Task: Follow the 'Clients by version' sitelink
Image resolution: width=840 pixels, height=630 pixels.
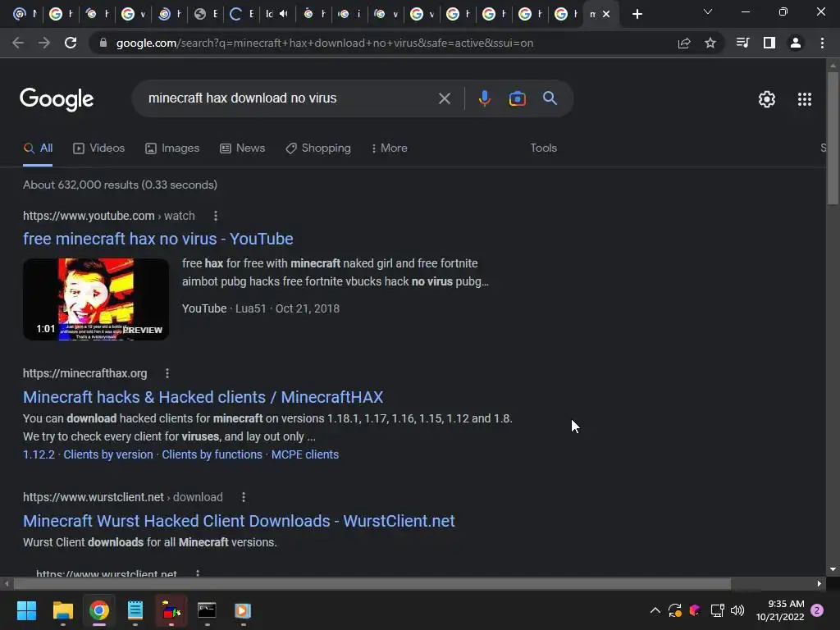Action: point(108,454)
